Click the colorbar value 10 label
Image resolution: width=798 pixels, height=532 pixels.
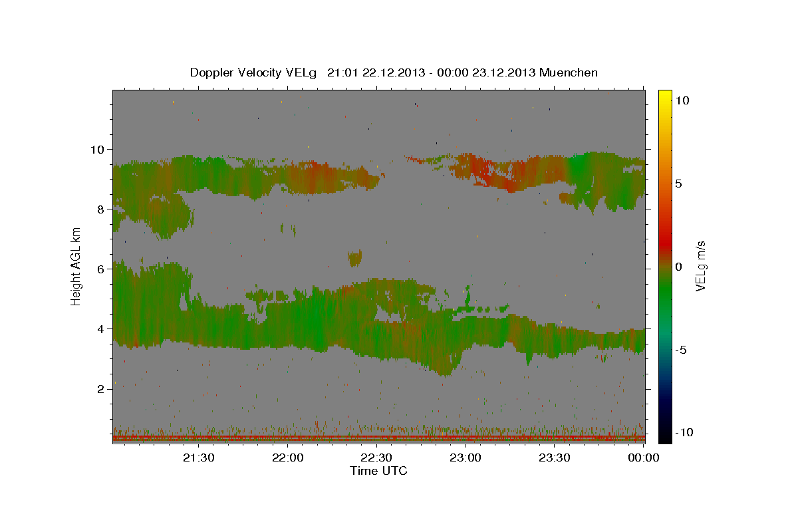[683, 100]
